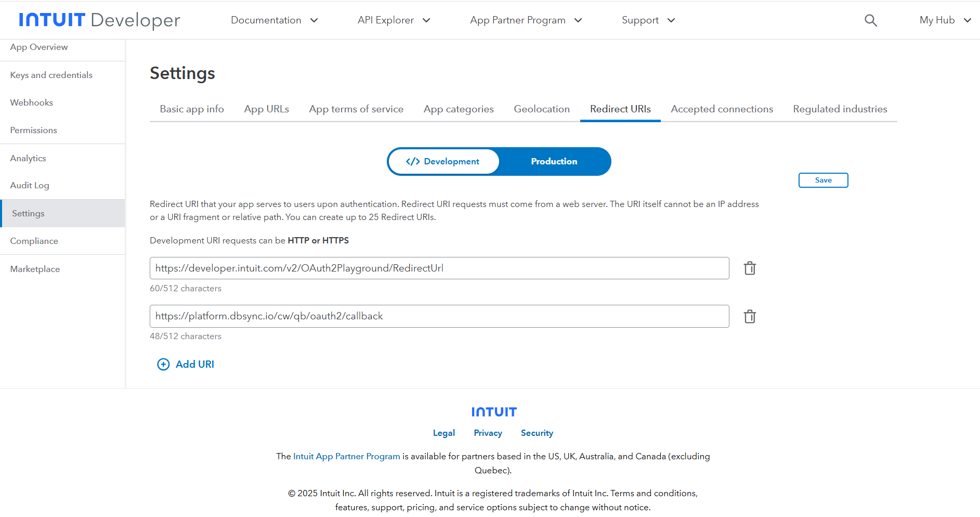Delete the OAuth2Playground redirect URI
The height and width of the screenshot is (517, 980).
749,268
